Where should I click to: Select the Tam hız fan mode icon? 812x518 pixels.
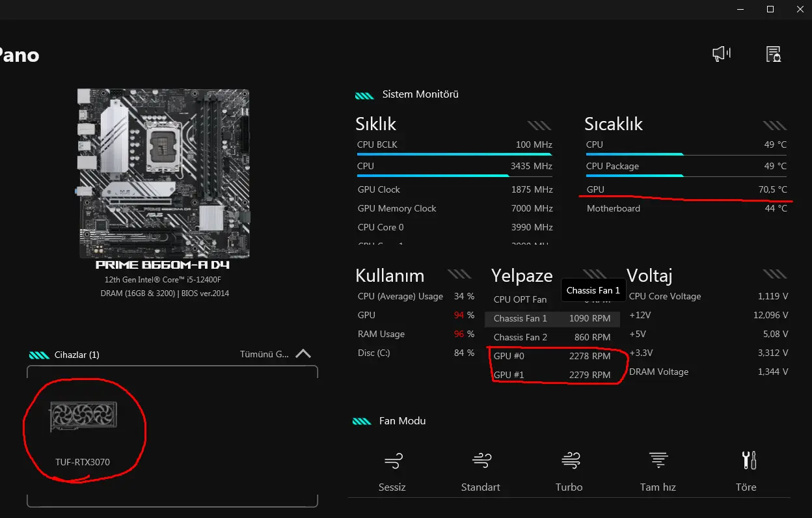pyautogui.click(x=658, y=461)
